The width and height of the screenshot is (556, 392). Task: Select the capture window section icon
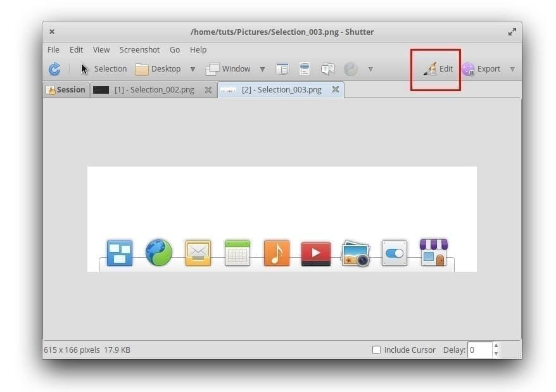tap(282, 69)
